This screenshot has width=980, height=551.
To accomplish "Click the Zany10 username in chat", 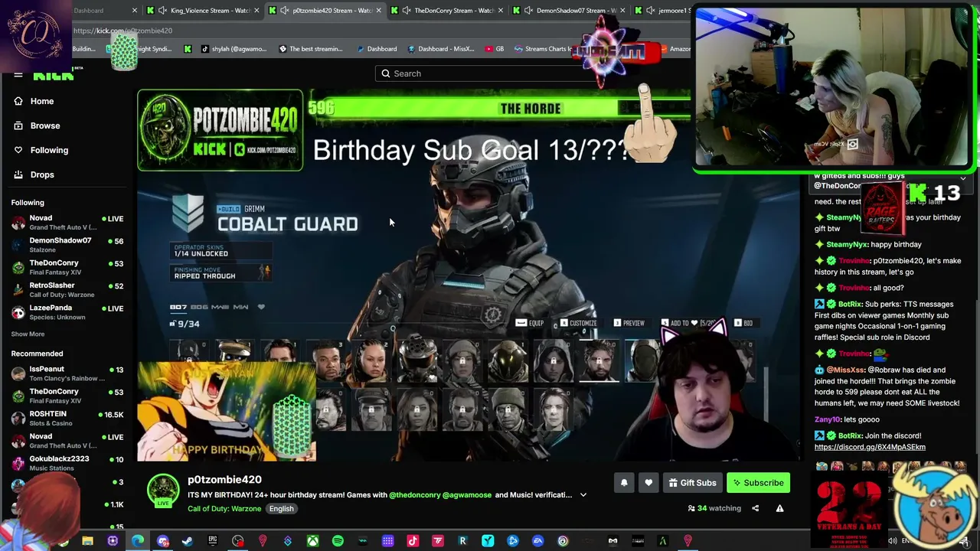I will [x=827, y=419].
